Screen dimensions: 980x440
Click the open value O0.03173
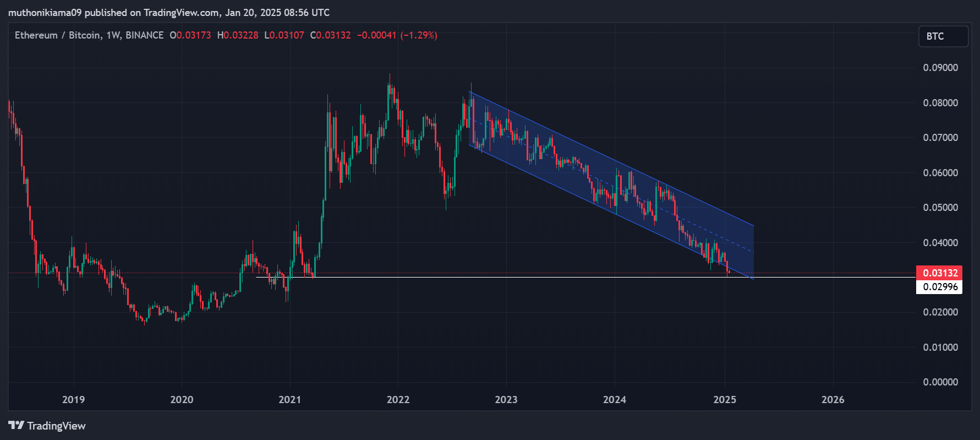[190, 35]
